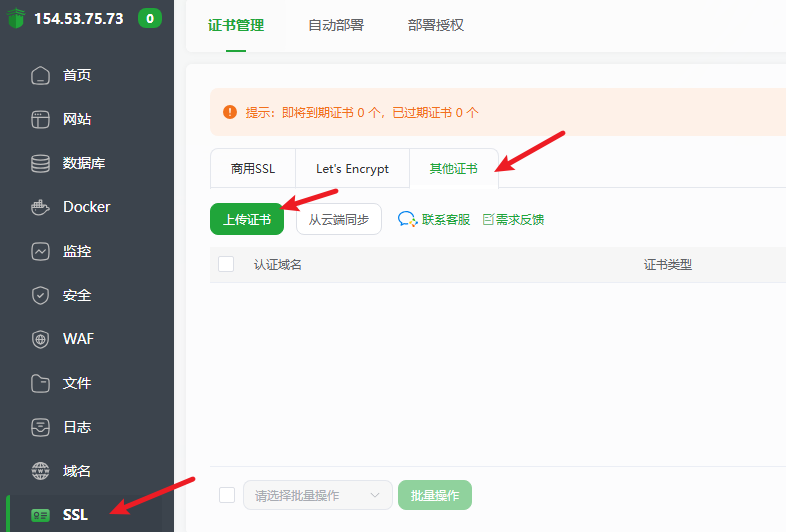Viewport: 786px width, 532px height.
Task: Click the green notification badge showing 0
Action: [149, 18]
